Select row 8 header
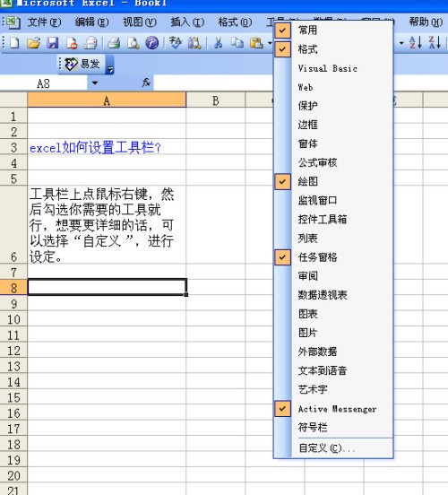Viewport: 448px width, 495px height. (x=13, y=288)
